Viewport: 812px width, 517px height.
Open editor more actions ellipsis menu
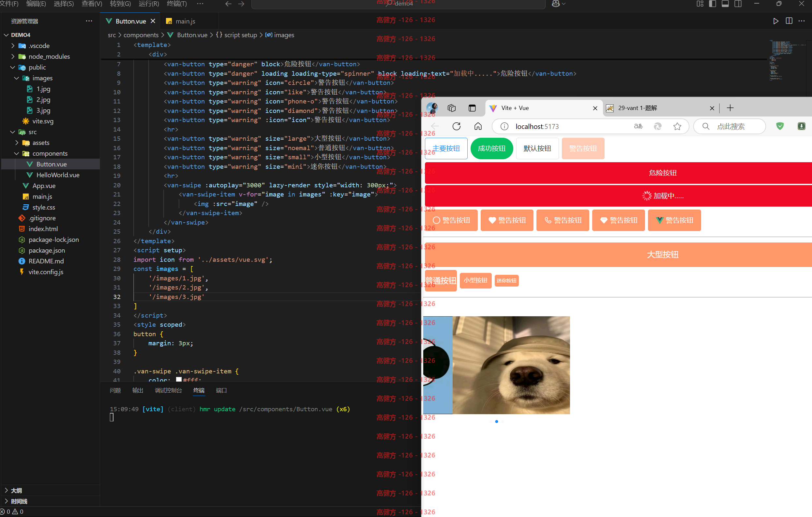click(802, 21)
